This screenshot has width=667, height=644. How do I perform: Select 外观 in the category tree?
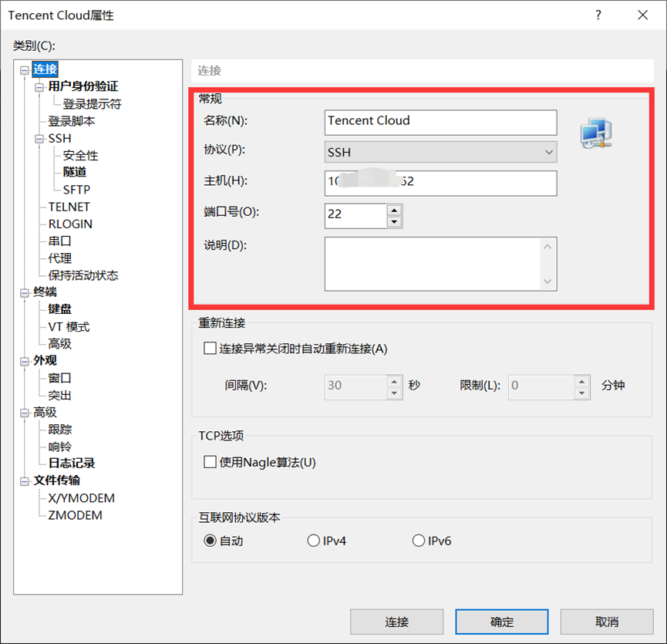click(x=45, y=361)
